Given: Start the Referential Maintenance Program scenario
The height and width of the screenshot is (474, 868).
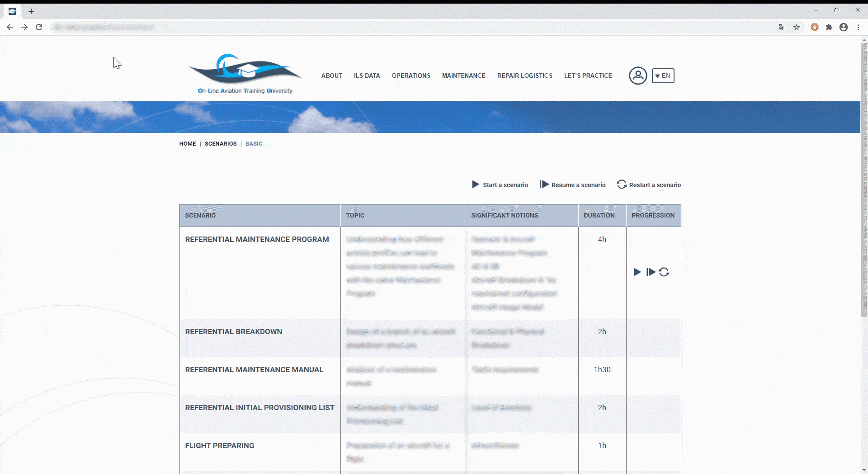Looking at the screenshot, I should 637,272.
